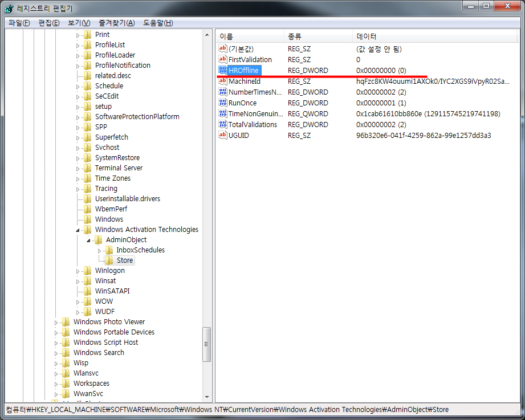Select the WinSATAPI tree item

[112, 291]
